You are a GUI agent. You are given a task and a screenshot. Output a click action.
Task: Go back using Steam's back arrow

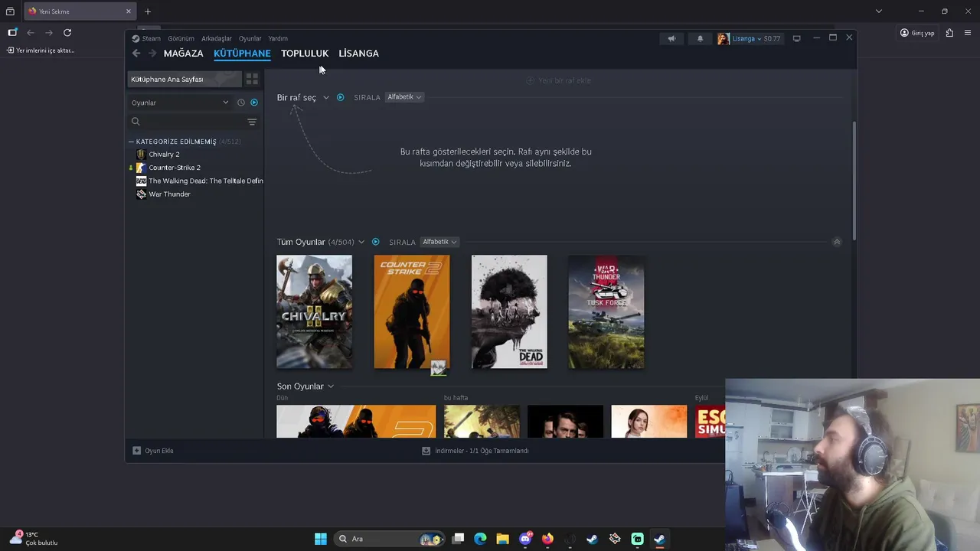point(136,54)
